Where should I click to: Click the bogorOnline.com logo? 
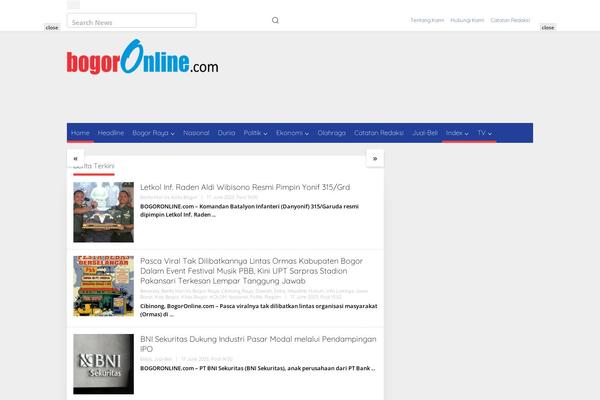[142, 57]
